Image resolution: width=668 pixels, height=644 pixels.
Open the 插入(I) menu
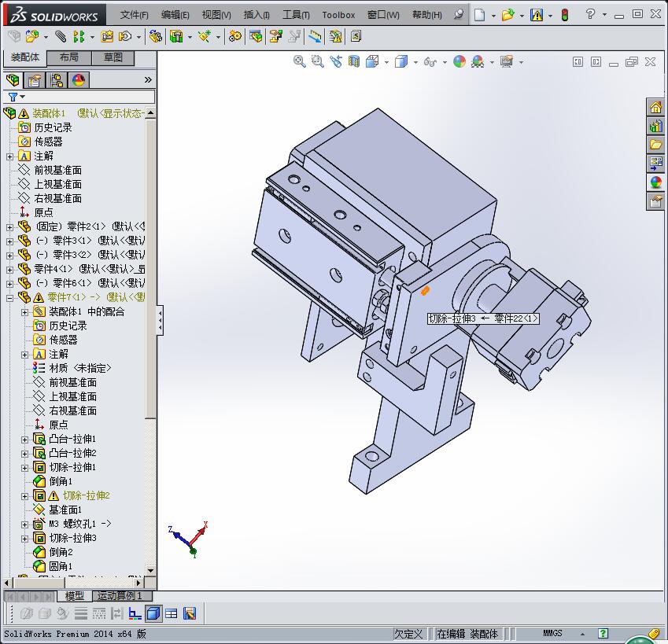click(256, 15)
